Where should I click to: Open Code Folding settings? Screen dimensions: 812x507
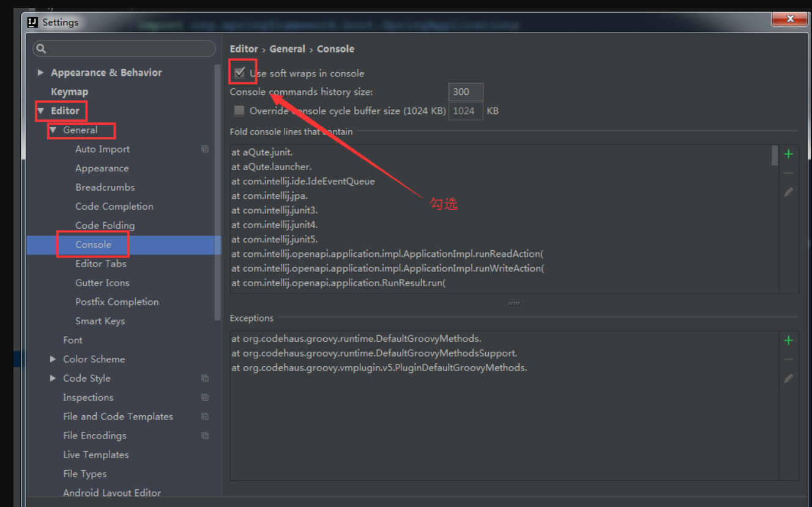(105, 225)
